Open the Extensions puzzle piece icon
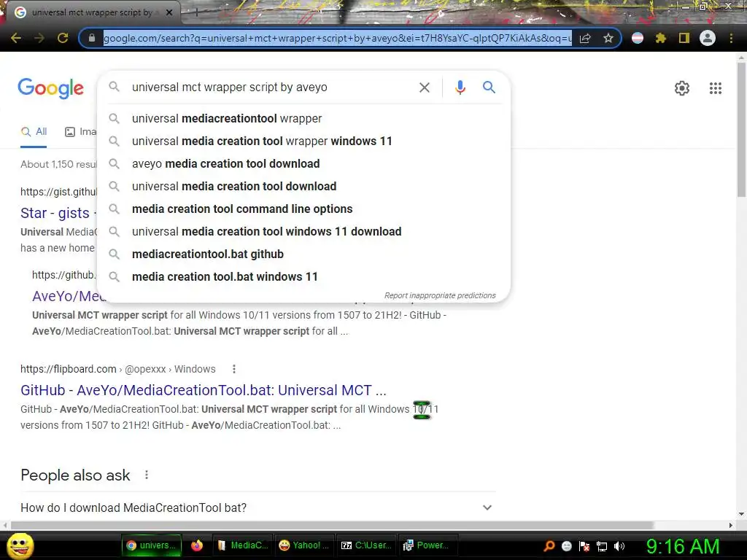The width and height of the screenshot is (747, 560). point(660,38)
